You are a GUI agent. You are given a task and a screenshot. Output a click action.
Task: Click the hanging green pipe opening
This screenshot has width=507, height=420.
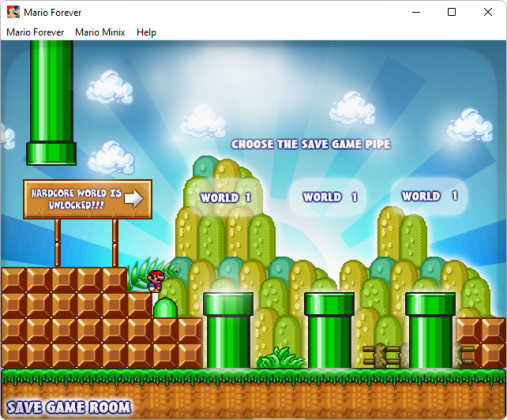pos(51,154)
